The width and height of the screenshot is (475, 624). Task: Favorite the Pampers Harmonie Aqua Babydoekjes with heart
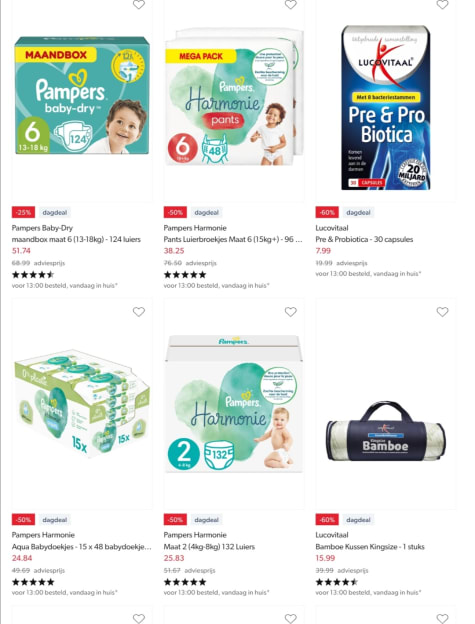139,312
